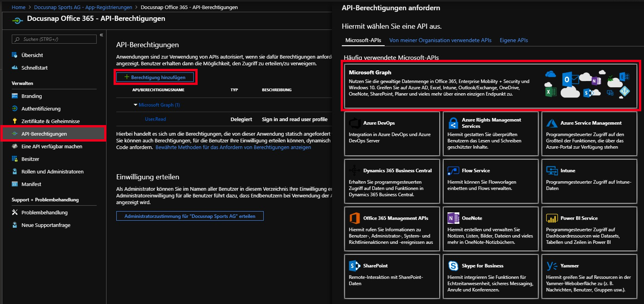Open Schnellstart menu item
644x304 pixels.
[x=35, y=68]
